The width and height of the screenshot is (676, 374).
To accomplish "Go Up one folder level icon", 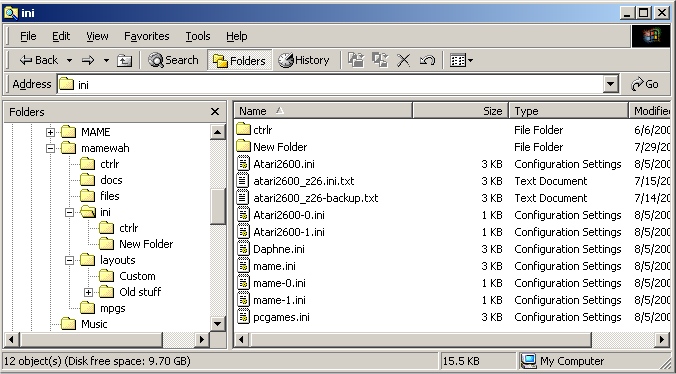I will pos(124,60).
